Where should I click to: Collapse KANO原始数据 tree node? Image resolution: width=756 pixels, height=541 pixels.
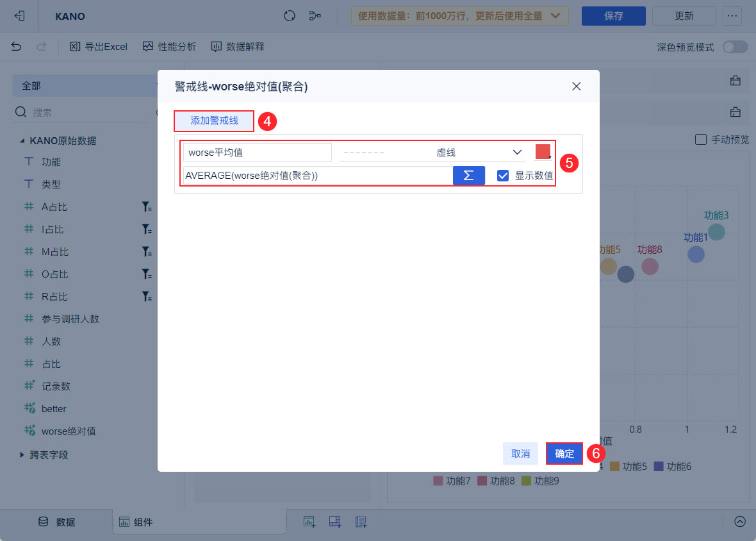click(22, 141)
